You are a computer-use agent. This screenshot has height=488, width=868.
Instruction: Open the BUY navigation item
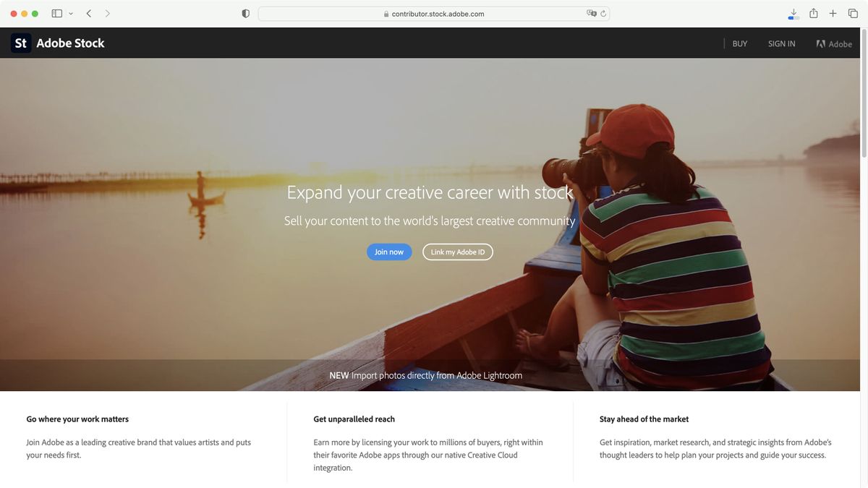tap(739, 43)
